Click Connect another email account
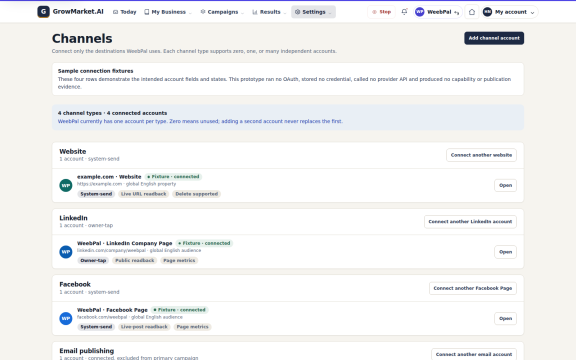Image resolution: width=576 pixels, height=360 pixels. pos(474,354)
